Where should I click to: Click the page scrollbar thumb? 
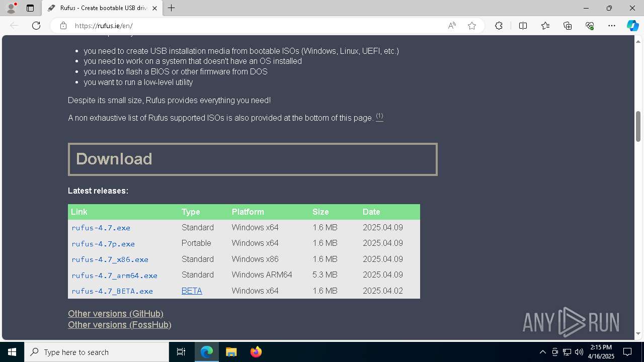[x=638, y=126]
